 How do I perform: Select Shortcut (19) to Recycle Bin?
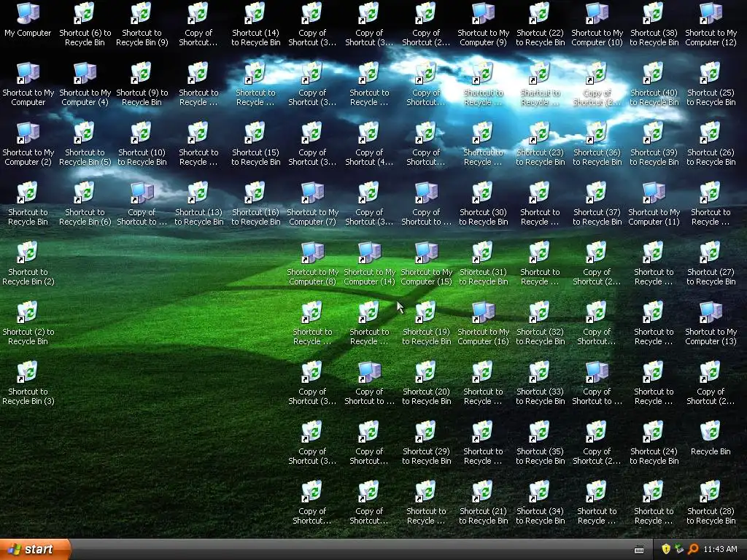click(x=426, y=323)
